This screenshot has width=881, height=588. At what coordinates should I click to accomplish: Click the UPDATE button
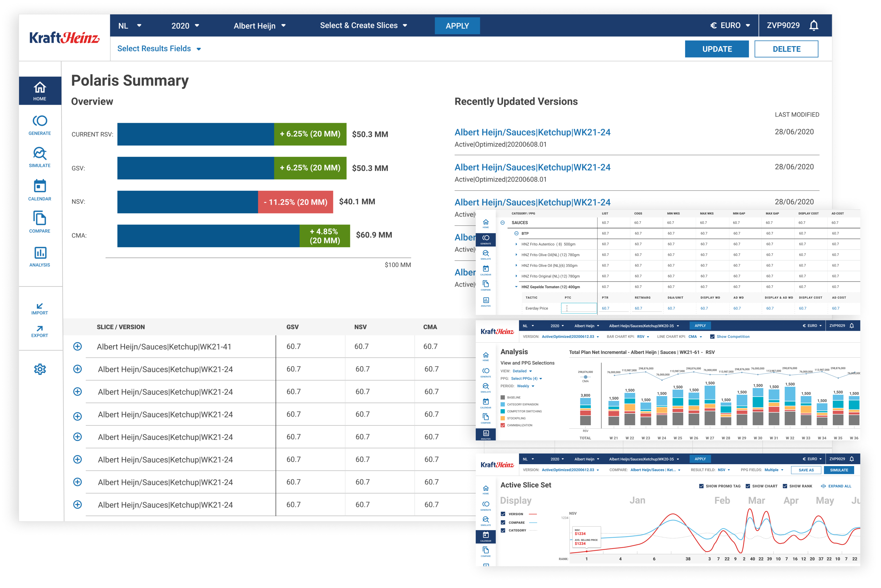[x=716, y=49]
